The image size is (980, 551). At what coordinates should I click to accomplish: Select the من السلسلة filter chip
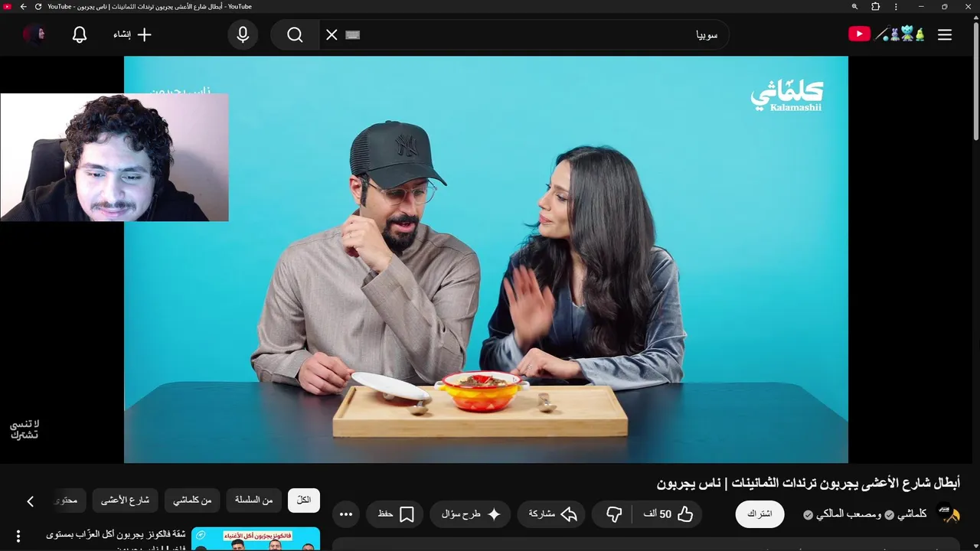pos(253,500)
